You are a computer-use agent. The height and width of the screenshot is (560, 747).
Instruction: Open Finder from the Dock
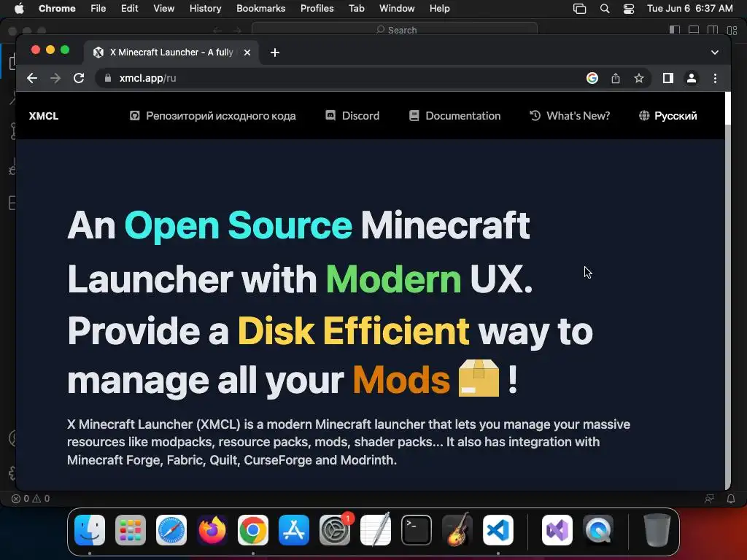click(90, 530)
